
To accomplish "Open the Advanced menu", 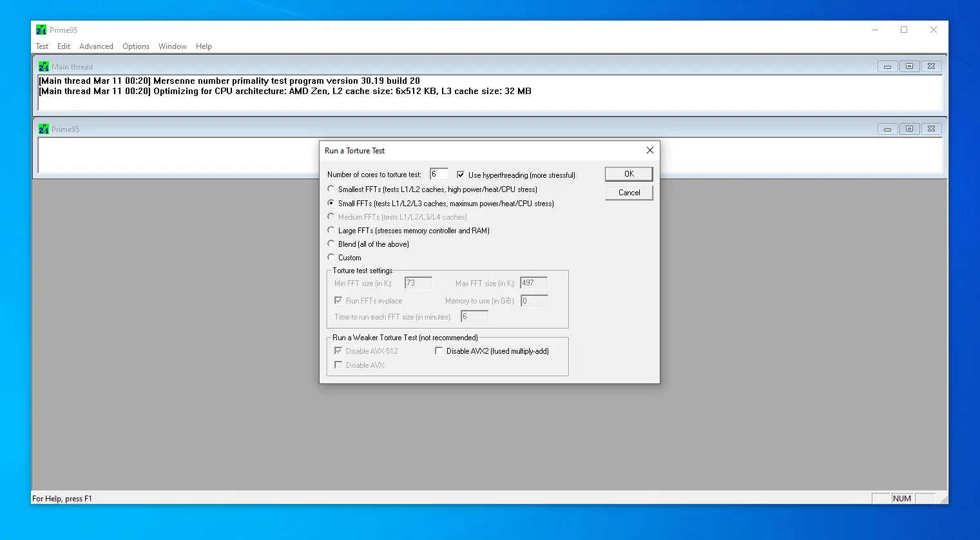I will pyautogui.click(x=96, y=46).
